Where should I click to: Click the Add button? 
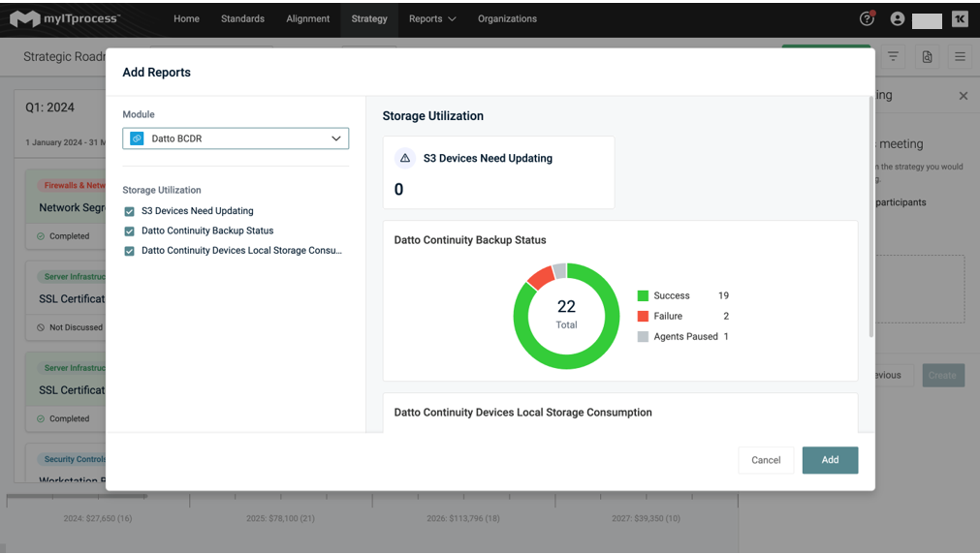click(830, 460)
